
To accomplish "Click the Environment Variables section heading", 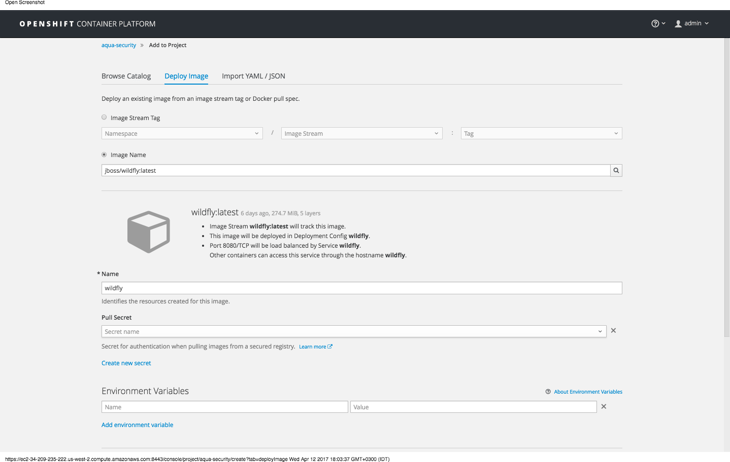I will 145,391.
